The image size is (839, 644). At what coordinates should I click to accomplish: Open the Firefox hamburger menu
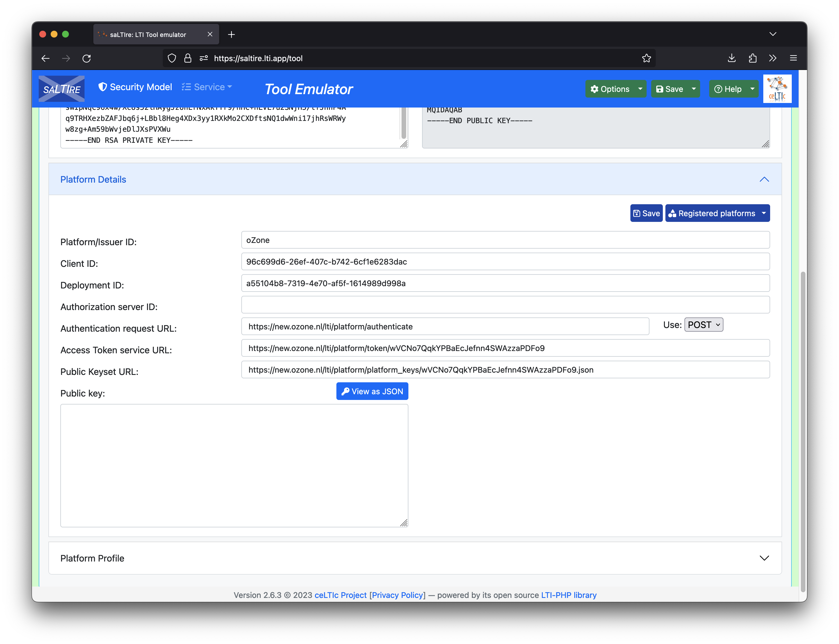pyautogui.click(x=793, y=58)
